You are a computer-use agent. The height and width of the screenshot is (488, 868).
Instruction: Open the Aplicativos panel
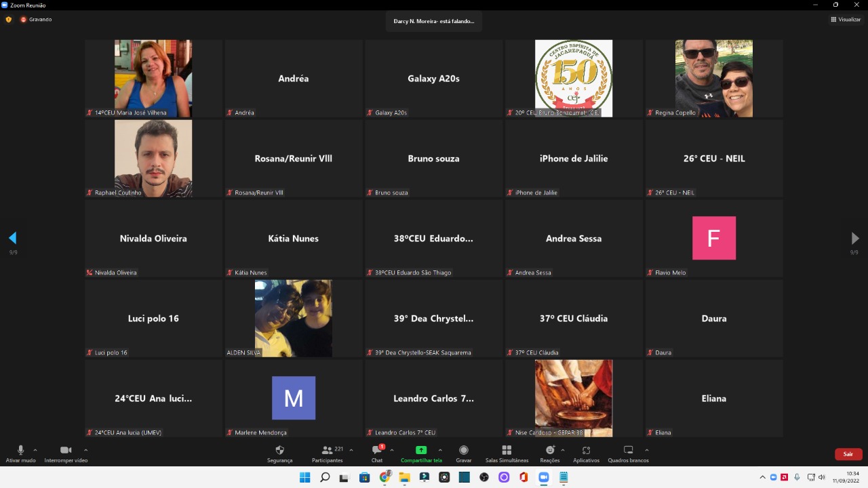pyautogui.click(x=586, y=453)
